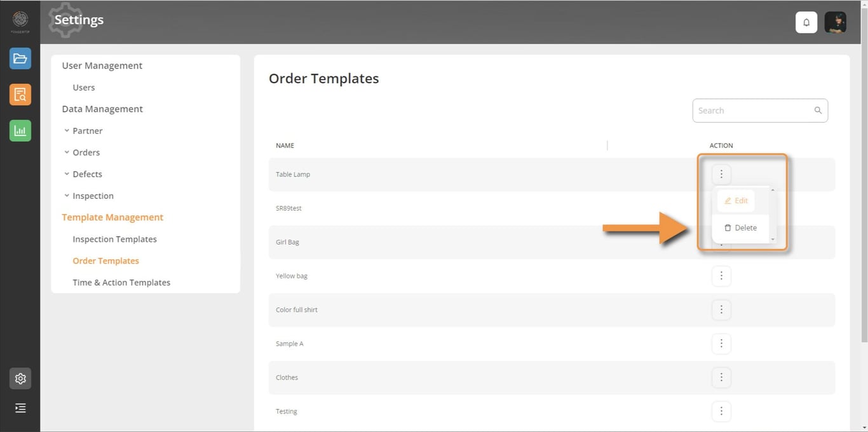Screen dimensions: 868x432
Task: Click the search magnifier icon
Action: pyautogui.click(x=818, y=111)
